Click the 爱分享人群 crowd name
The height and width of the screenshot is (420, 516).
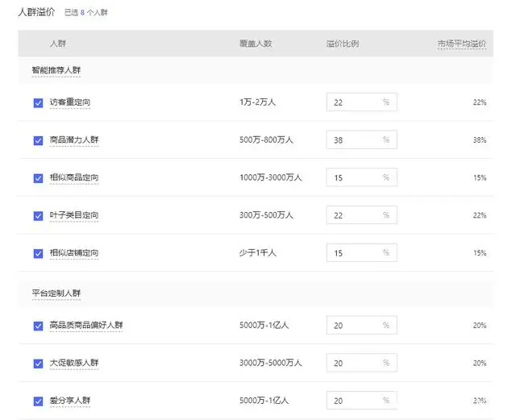click(x=70, y=401)
